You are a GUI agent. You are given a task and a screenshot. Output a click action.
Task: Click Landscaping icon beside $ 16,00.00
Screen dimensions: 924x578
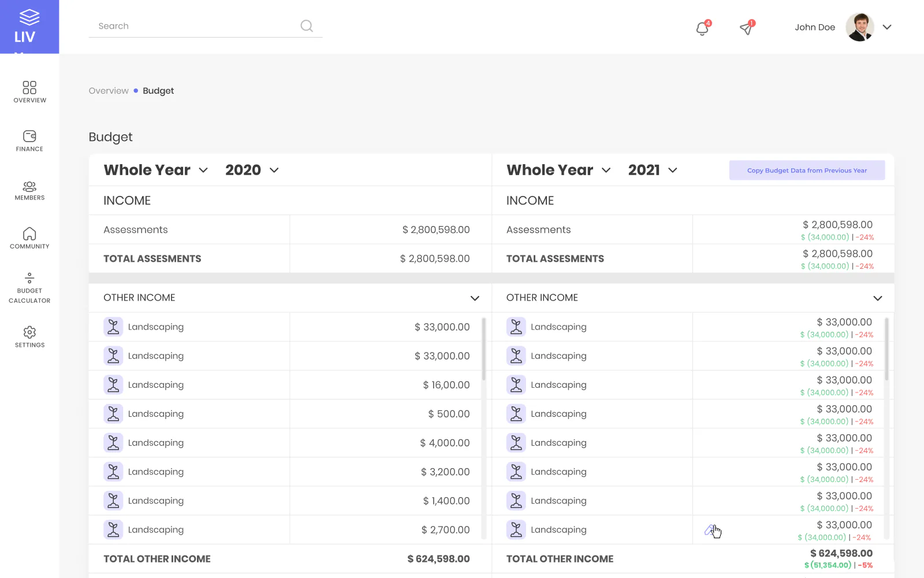pyautogui.click(x=113, y=385)
